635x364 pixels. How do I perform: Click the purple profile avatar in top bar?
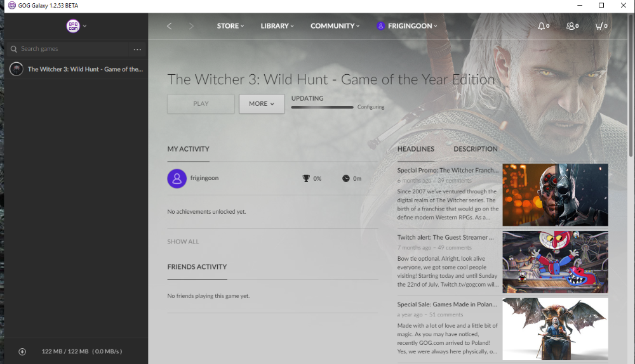click(380, 26)
